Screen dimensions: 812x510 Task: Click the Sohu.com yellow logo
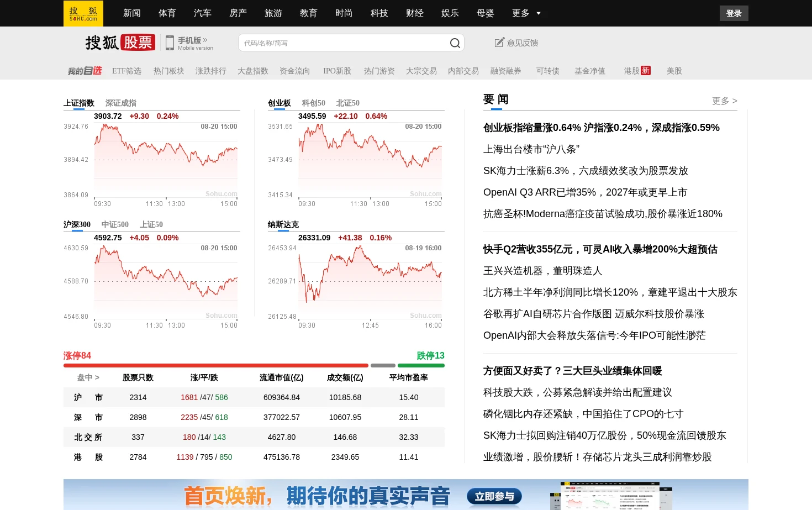(x=83, y=13)
